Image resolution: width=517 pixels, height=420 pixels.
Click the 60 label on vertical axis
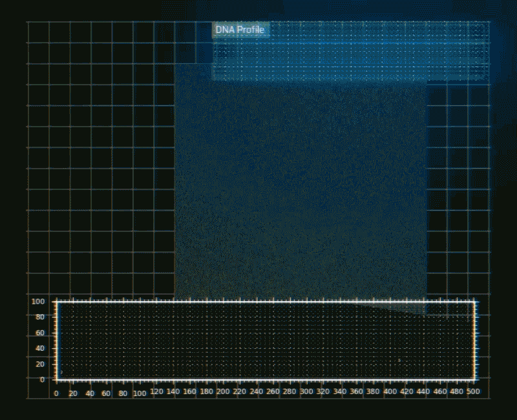40,333
